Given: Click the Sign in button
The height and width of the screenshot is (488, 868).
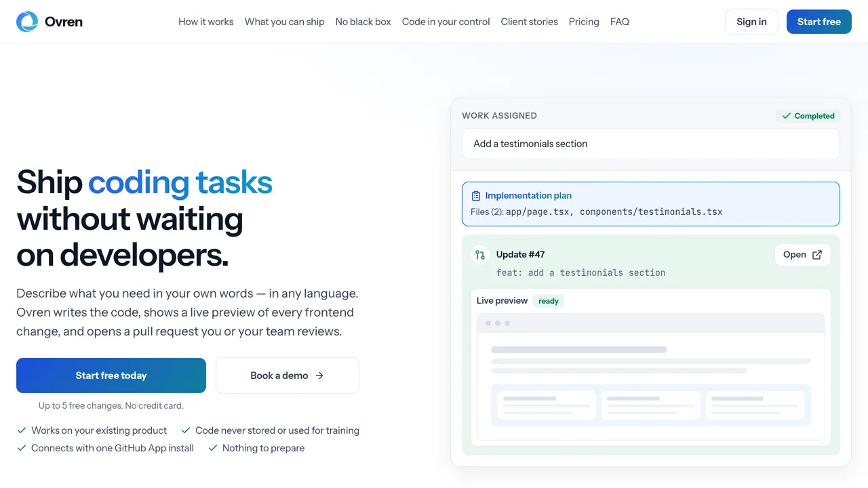Looking at the screenshot, I should coord(752,22).
